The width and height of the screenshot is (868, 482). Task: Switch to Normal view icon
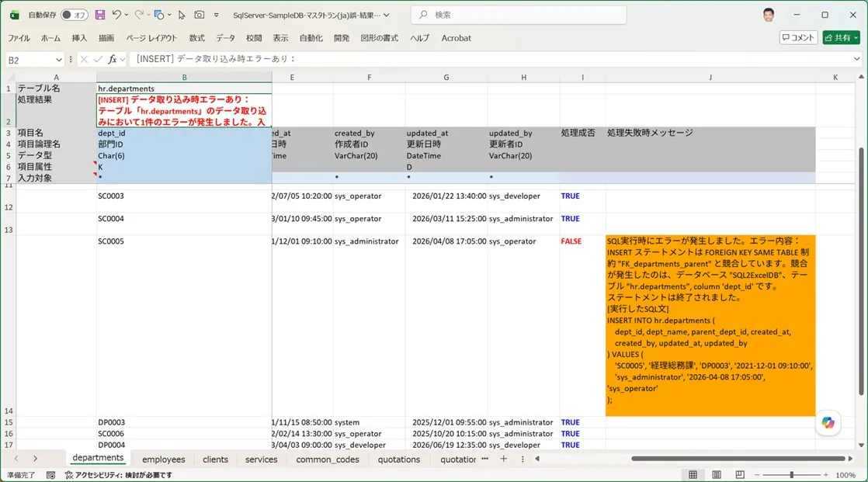pyautogui.click(x=693, y=475)
